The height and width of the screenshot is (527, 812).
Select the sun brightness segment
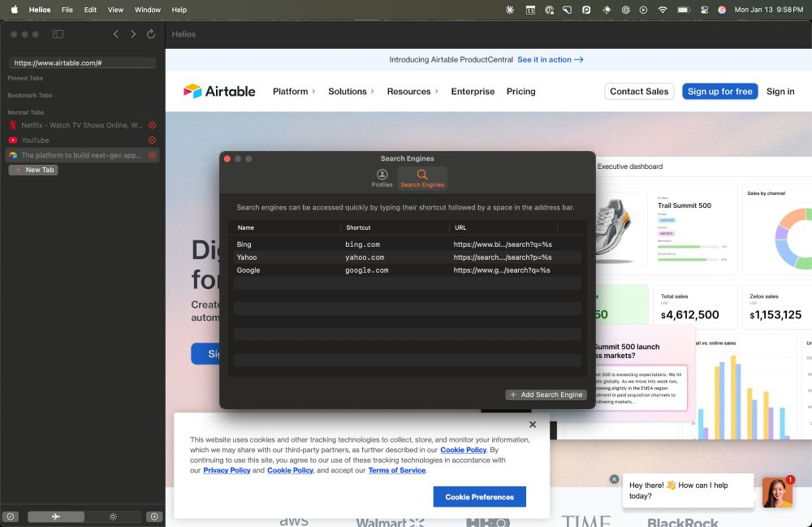tap(113, 516)
